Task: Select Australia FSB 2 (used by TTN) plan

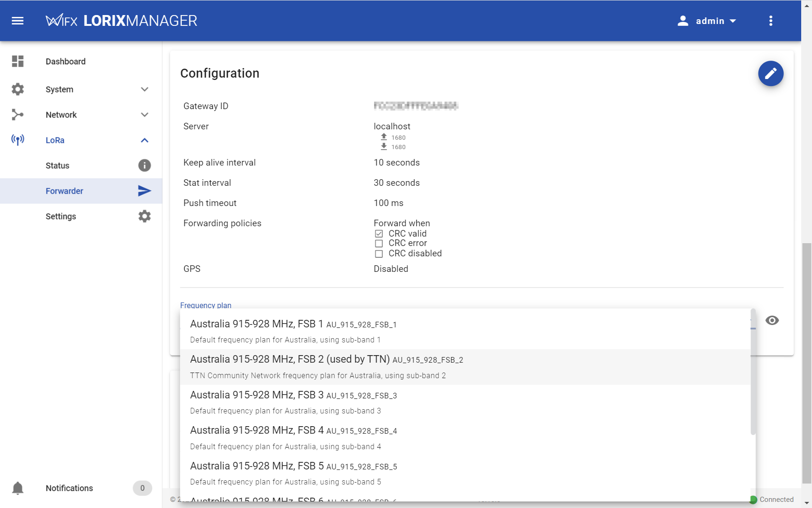Action: [x=326, y=367]
